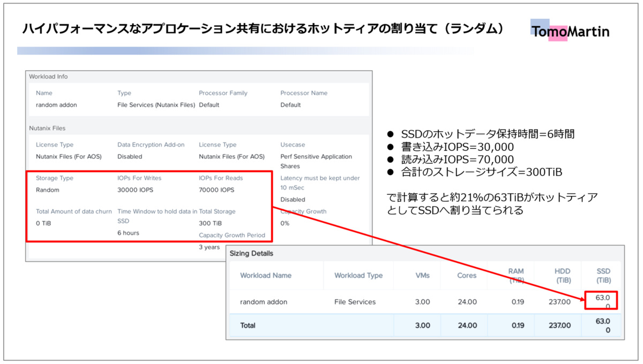Select the 30000 IOPS value
643x364 pixels.
[135, 190]
